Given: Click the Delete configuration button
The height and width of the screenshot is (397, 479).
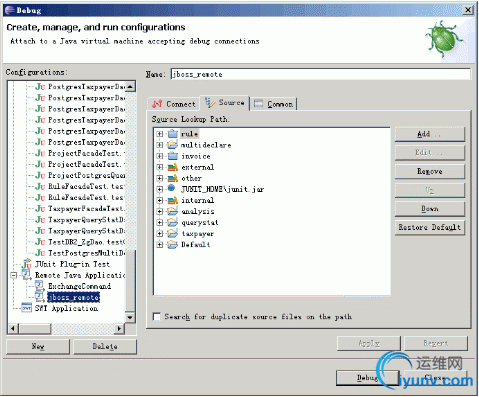Looking at the screenshot, I should coord(105,346).
